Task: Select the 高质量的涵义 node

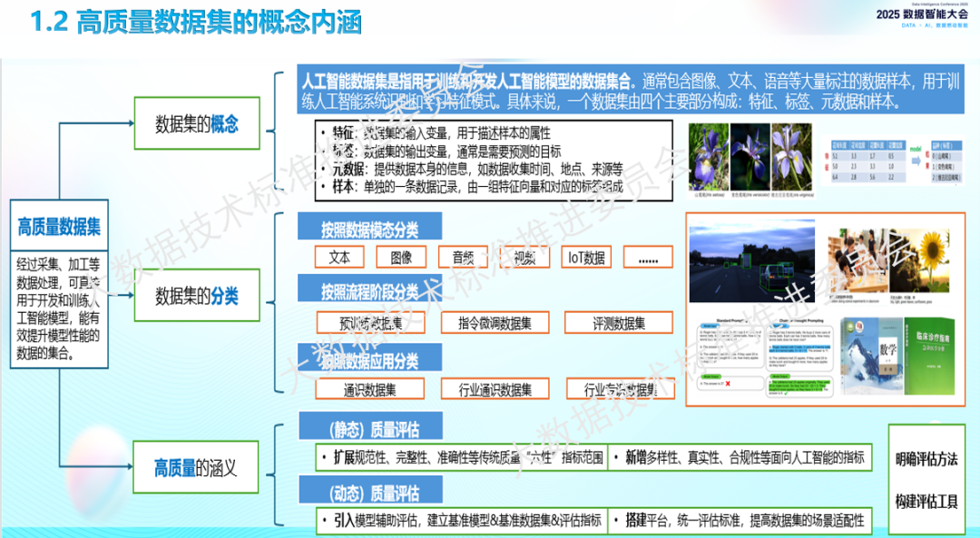Action: pyautogui.click(x=196, y=467)
